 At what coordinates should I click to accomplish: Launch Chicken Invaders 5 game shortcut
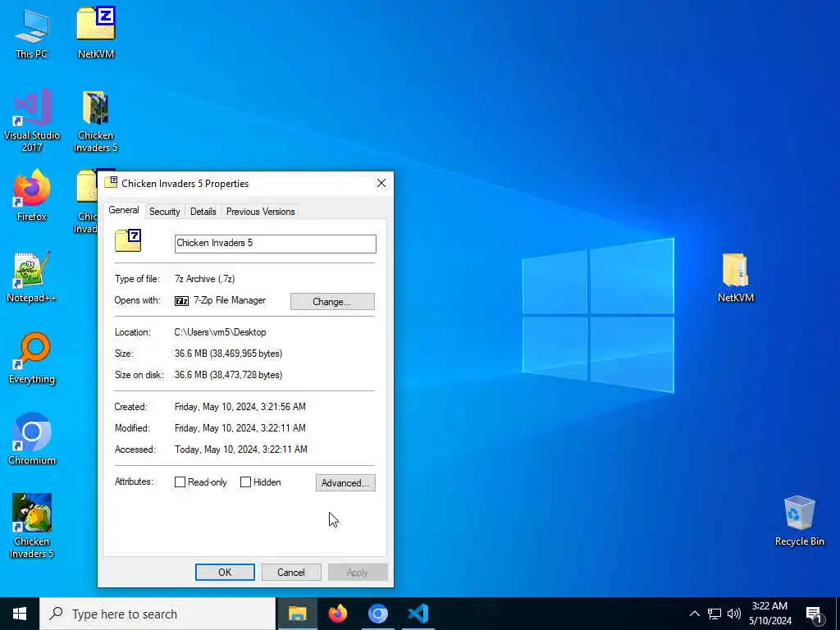point(32,526)
